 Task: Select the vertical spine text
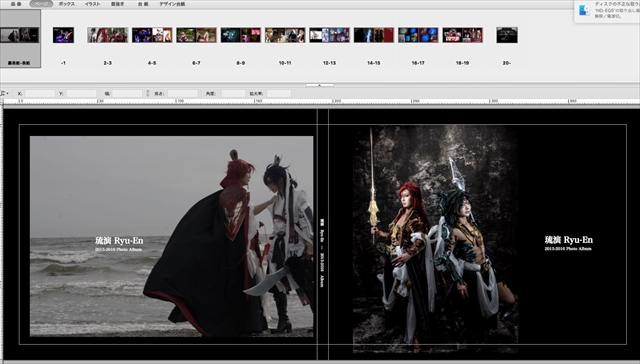[x=322, y=253]
